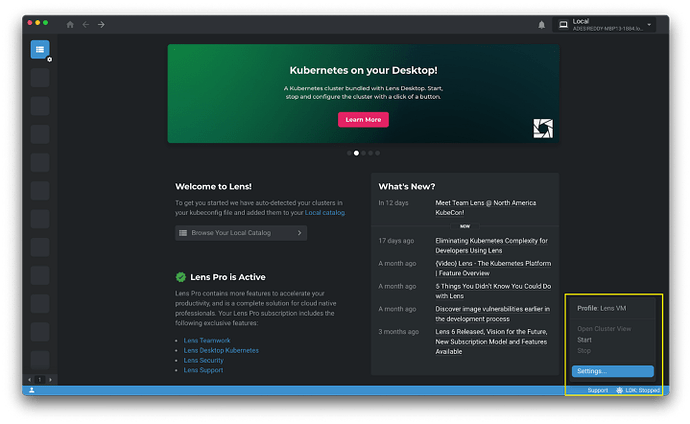Go back using the left arrow

click(86, 24)
